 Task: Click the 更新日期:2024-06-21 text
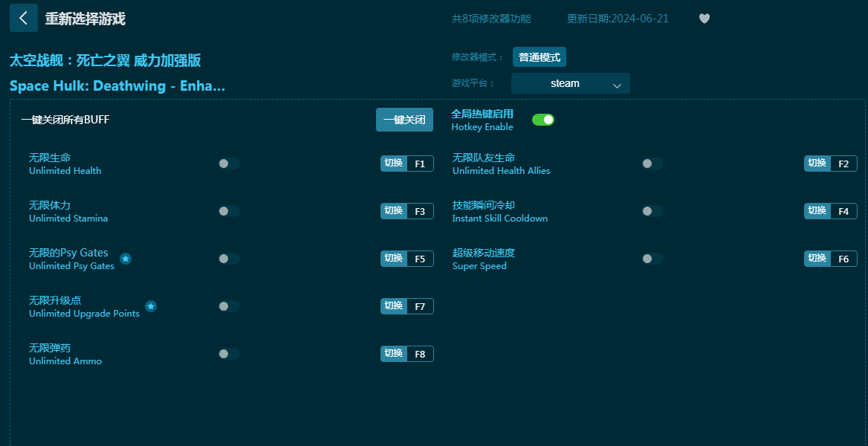pos(618,19)
